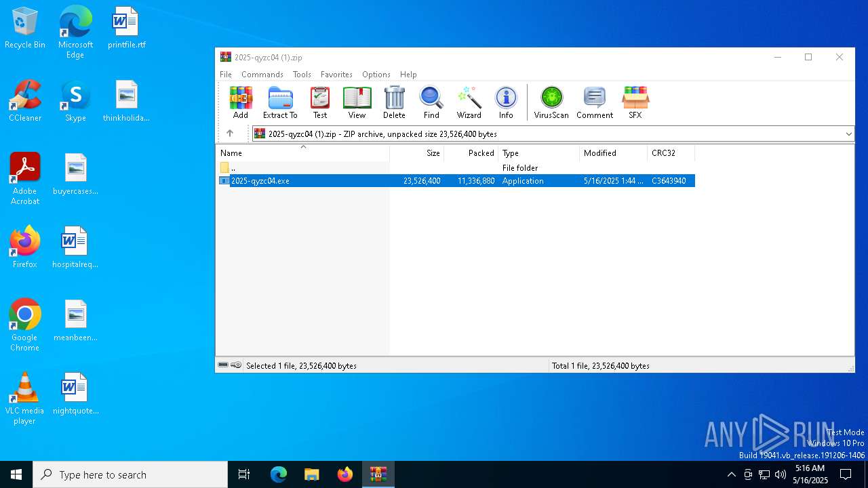
Task: Select the parent folder '..' row
Action: 456,168
